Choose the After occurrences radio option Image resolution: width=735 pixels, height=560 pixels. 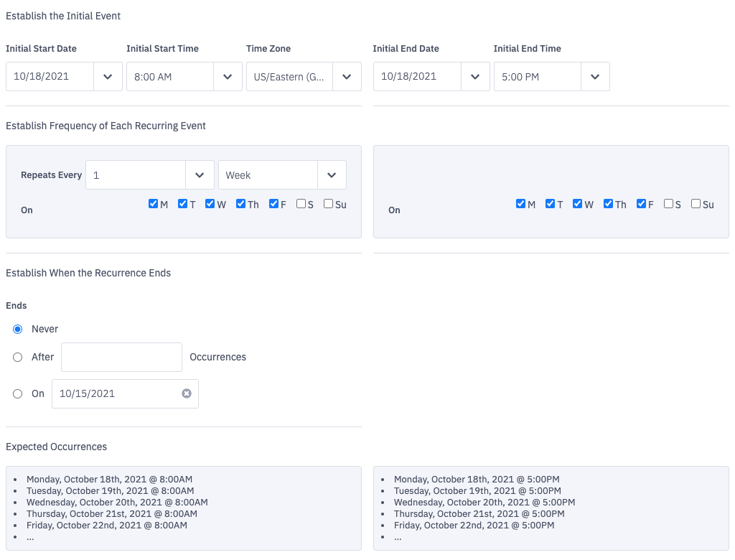tap(18, 357)
